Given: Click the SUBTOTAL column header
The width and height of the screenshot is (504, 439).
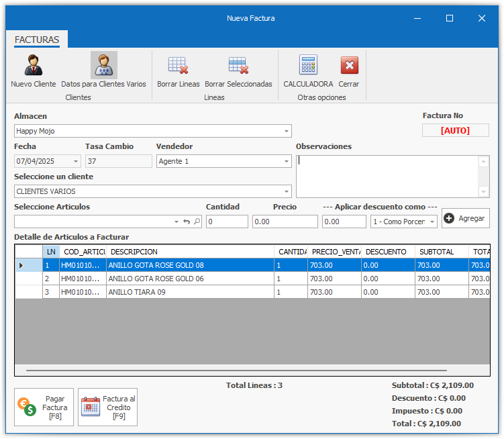Looking at the screenshot, I should pyautogui.click(x=442, y=252).
